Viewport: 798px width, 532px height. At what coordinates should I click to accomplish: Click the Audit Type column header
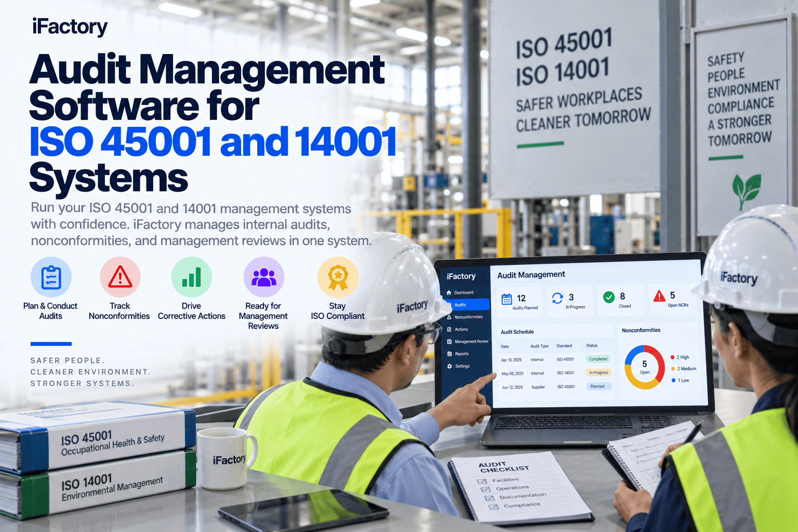[x=539, y=346]
